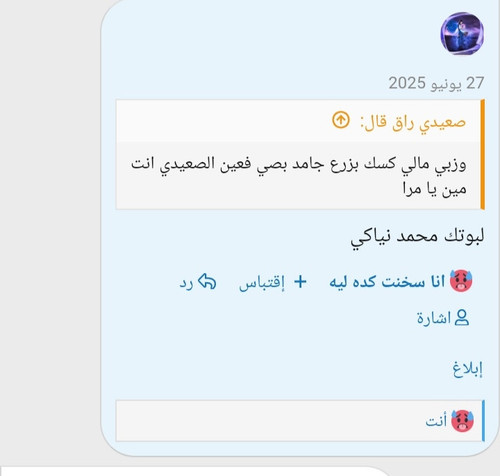Open the أنت reactions list link
This screenshot has width=500, height=476.
pos(436,421)
